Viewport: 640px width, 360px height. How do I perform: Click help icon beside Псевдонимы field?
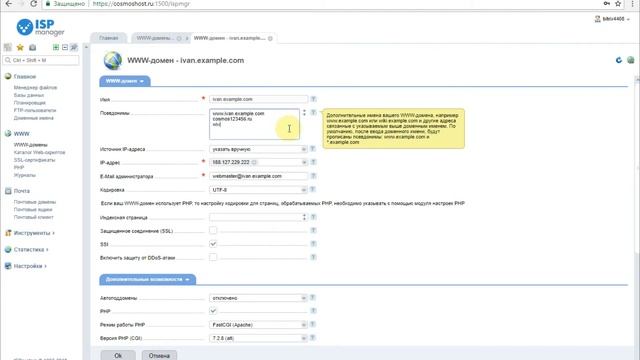[x=313, y=112]
